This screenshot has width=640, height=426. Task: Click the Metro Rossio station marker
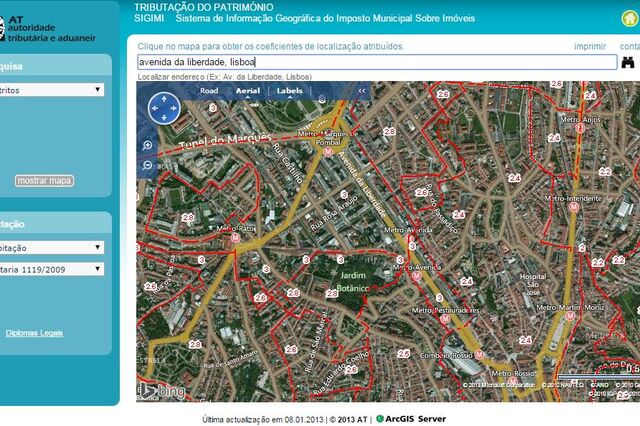[x=513, y=382]
